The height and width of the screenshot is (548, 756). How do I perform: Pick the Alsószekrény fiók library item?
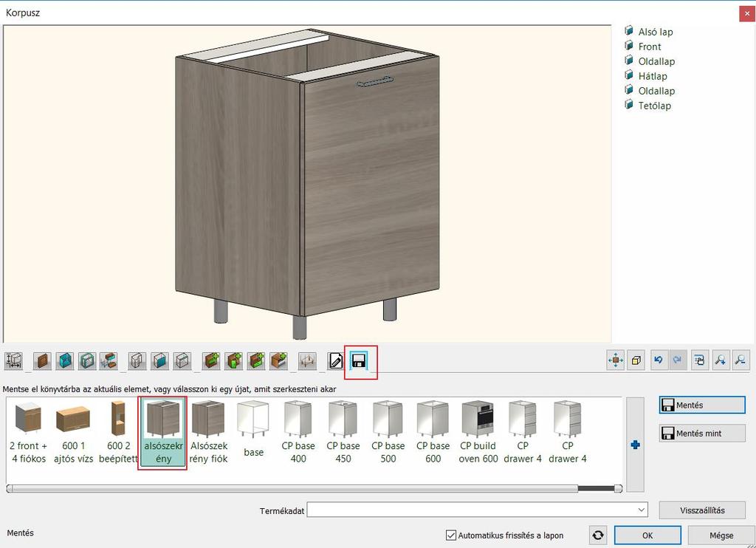(x=208, y=433)
